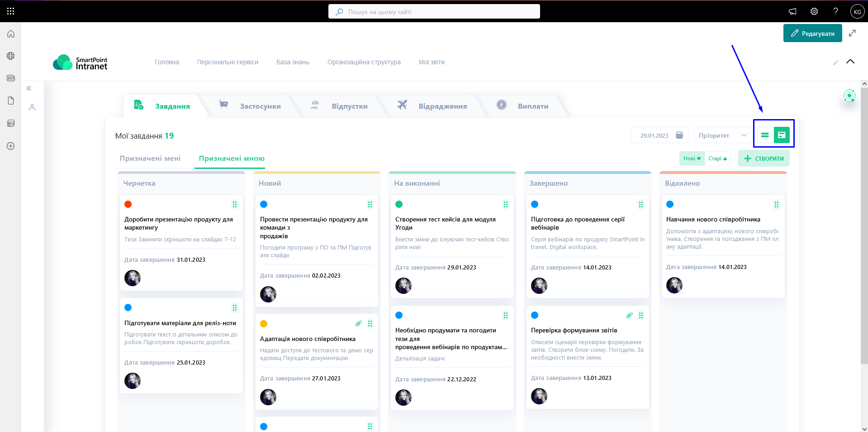
Task: Click drag handle on Навчання нового співробітника card
Action: pyautogui.click(x=776, y=205)
